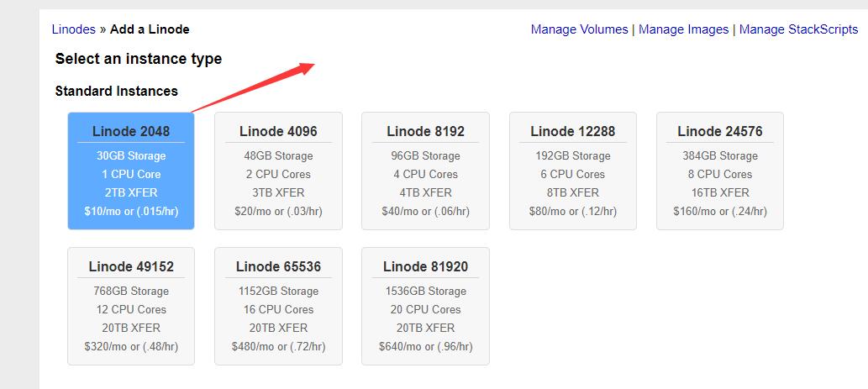Select Linode 65536 instance card
The width and height of the screenshot is (868, 389).
(x=278, y=306)
